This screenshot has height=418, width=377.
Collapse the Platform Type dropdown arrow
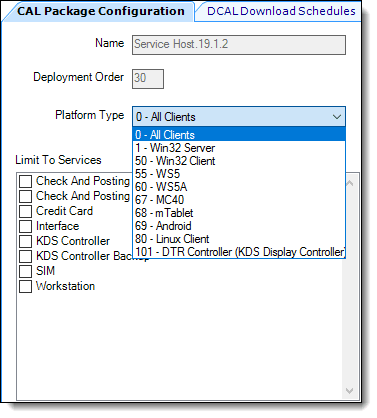coord(337,117)
